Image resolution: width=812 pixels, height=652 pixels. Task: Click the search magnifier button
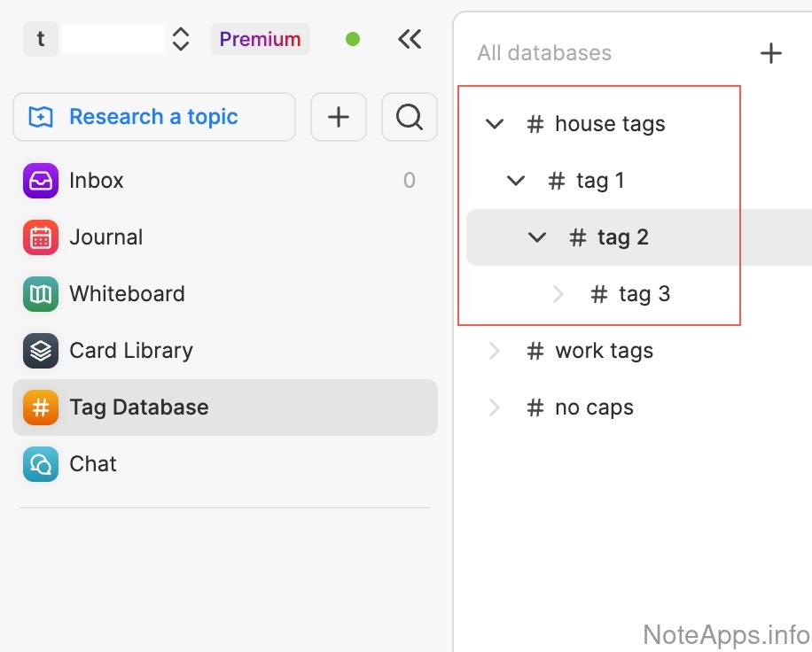pyautogui.click(x=409, y=117)
